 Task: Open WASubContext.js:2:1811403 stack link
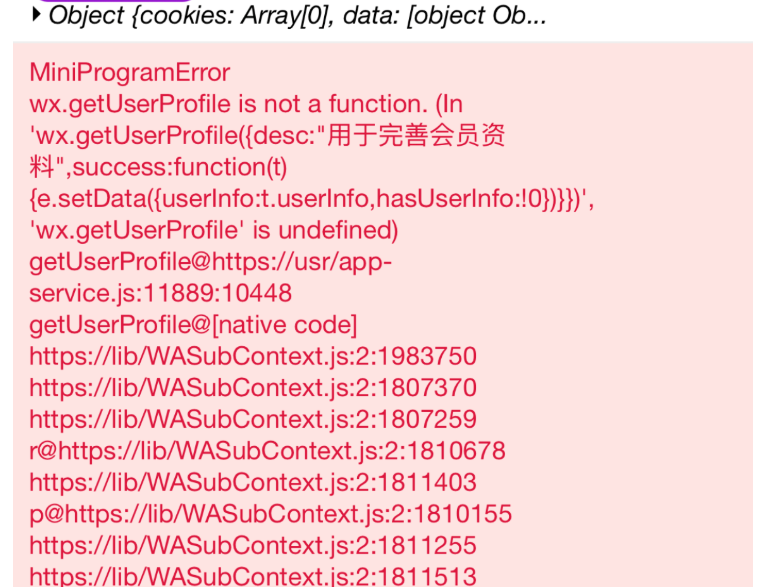[253, 482]
